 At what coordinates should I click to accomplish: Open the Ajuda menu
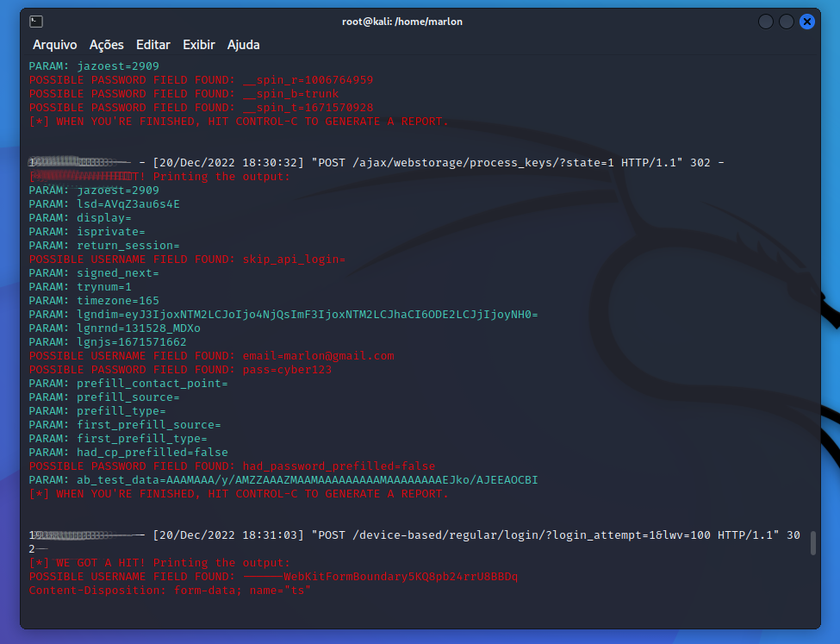pos(243,45)
